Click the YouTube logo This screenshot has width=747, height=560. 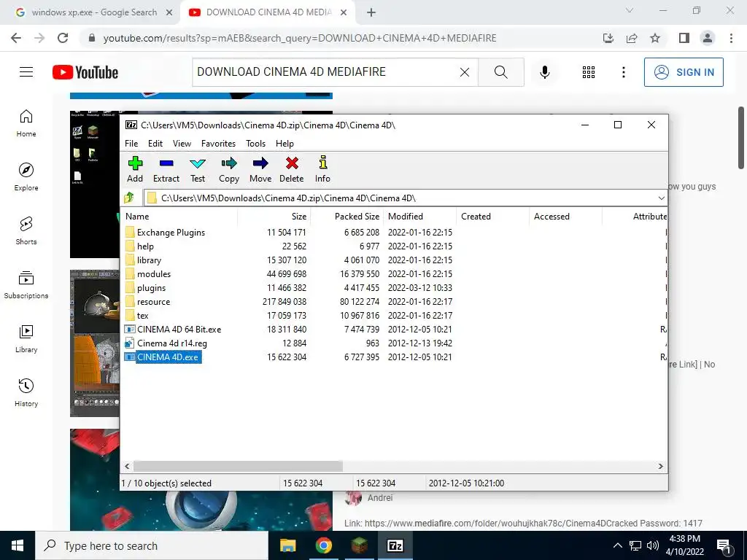click(85, 72)
